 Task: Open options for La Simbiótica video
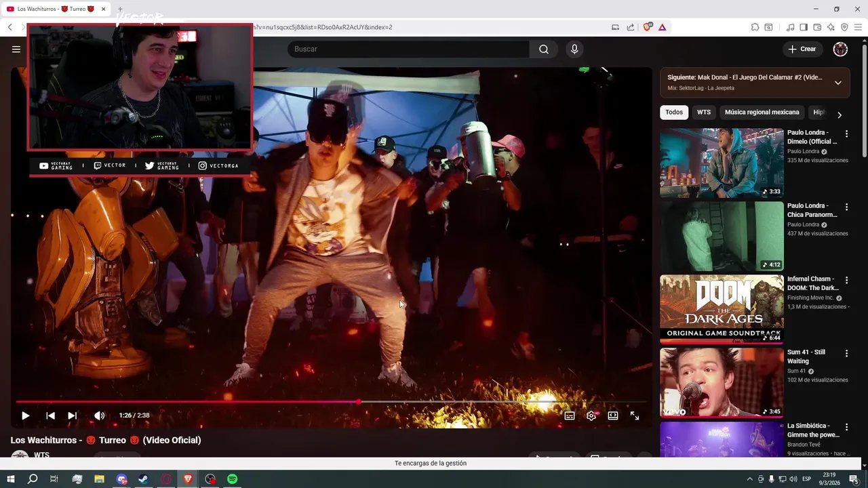846,426
